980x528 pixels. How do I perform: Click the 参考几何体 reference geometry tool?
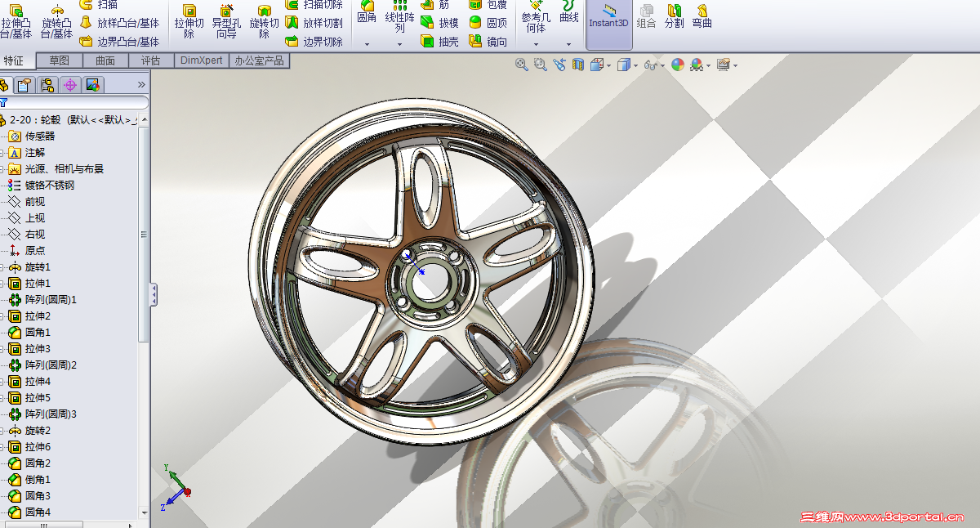(536, 16)
